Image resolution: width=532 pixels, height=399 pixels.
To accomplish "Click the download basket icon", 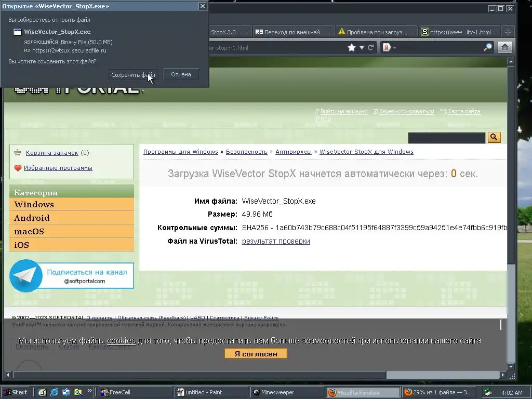I will pyautogui.click(x=17, y=152).
